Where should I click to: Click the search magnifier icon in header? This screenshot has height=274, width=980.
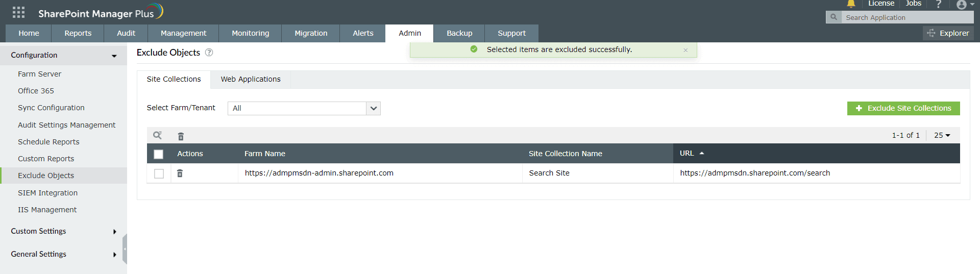tap(834, 17)
